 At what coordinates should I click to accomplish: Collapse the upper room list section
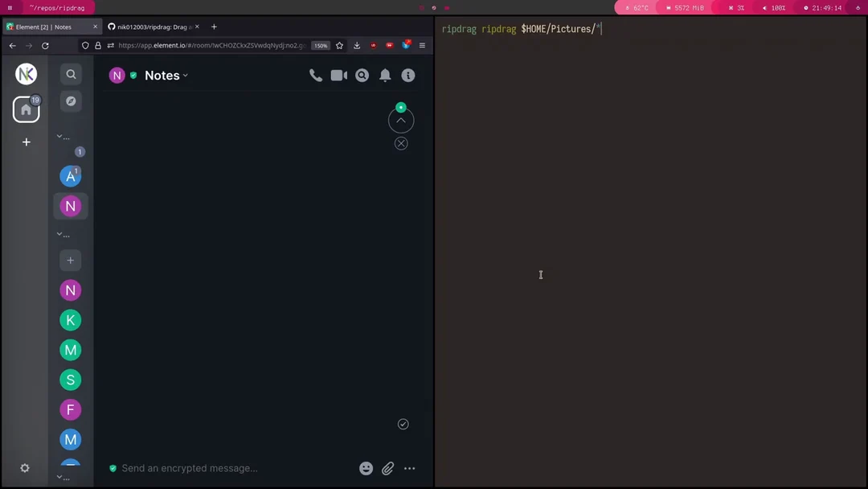click(60, 136)
